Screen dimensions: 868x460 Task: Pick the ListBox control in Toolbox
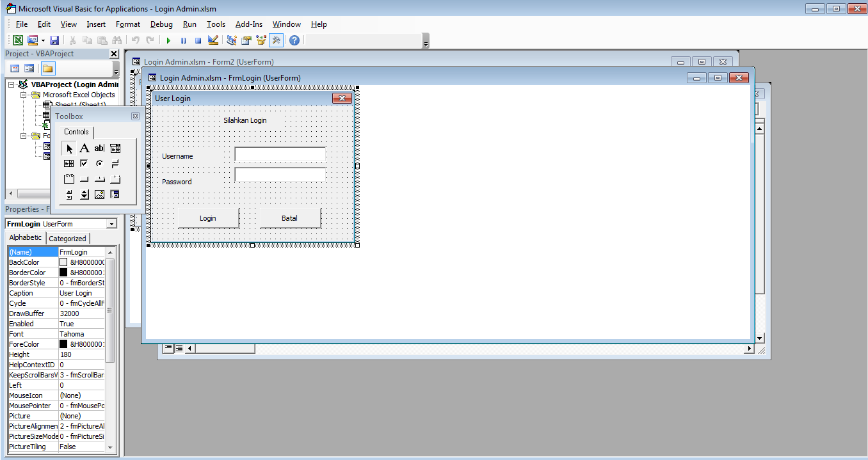[69, 164]
